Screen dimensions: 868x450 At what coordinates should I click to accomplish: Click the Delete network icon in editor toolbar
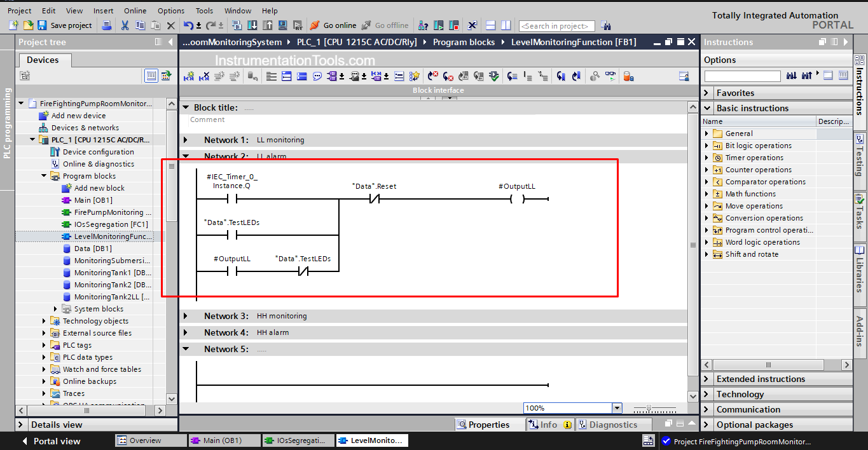[x=204, y=76]
